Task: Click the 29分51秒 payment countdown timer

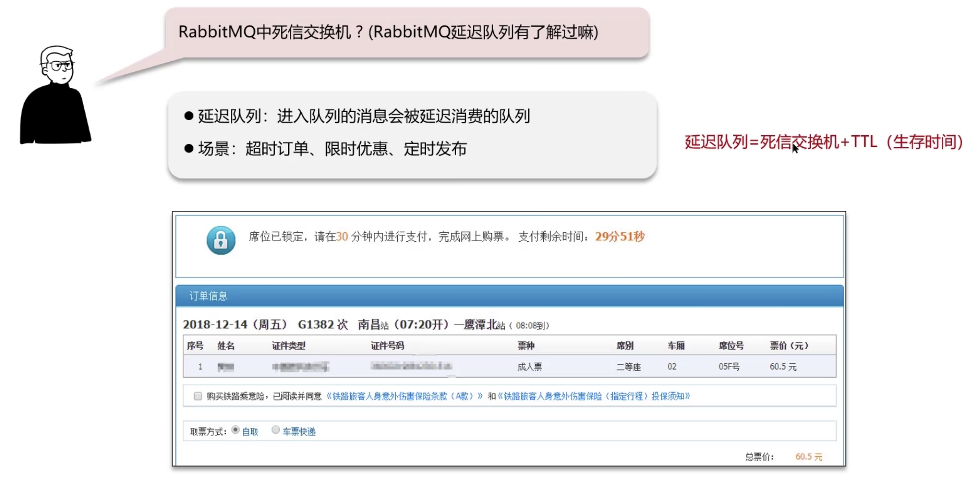Action: tap(620, 236)
